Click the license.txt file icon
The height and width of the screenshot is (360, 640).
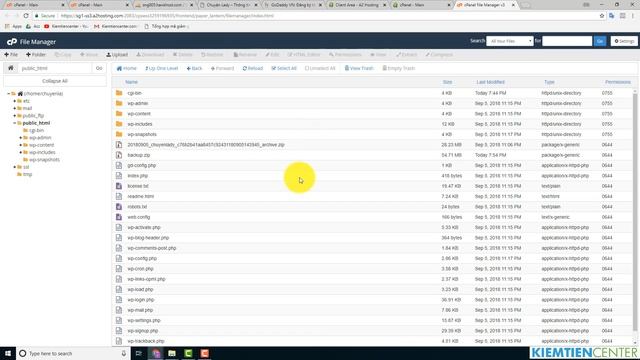tap(119, 186)
